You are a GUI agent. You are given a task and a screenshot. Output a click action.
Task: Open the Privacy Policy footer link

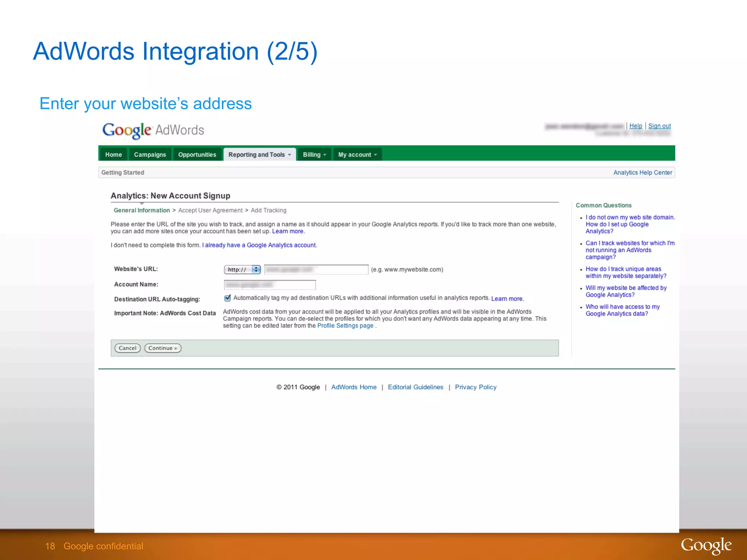[476, 387]
